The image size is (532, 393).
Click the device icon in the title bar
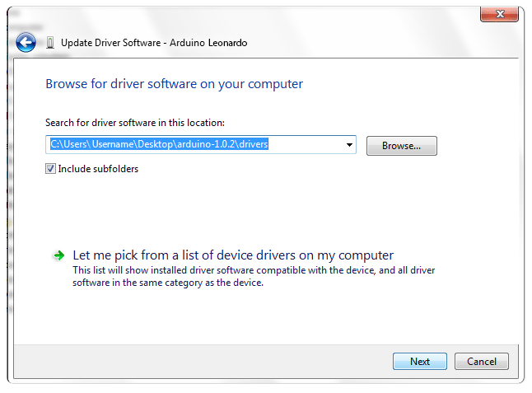[x=50, y=43]
